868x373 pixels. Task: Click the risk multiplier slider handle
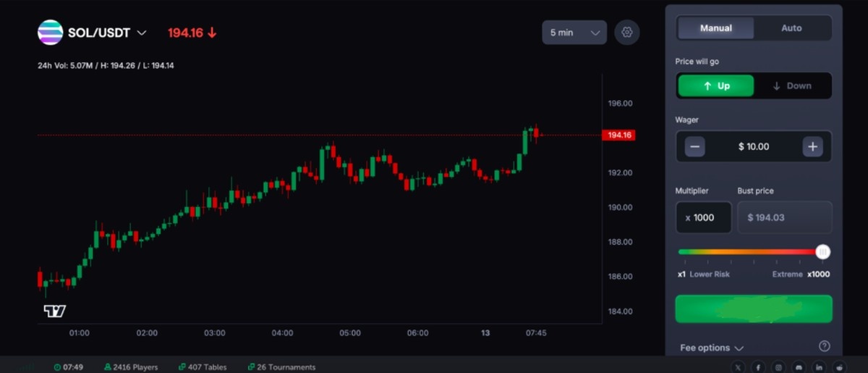pos(822,252)
